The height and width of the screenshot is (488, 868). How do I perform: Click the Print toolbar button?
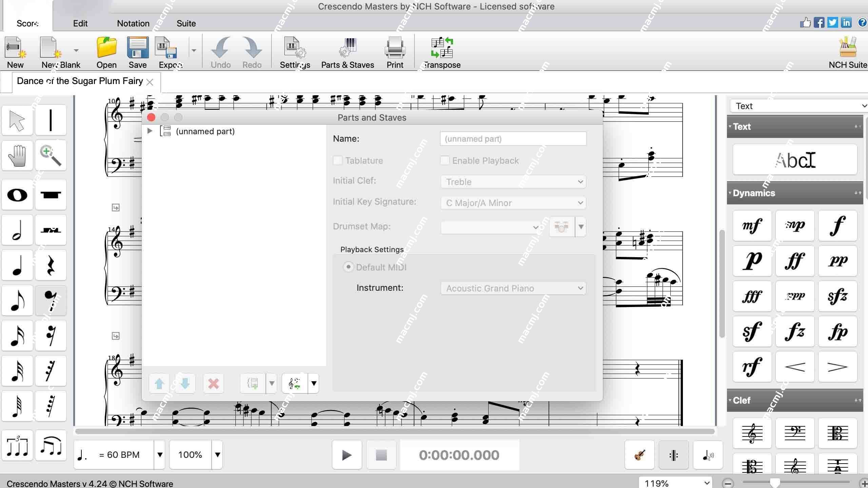(395, 53)
